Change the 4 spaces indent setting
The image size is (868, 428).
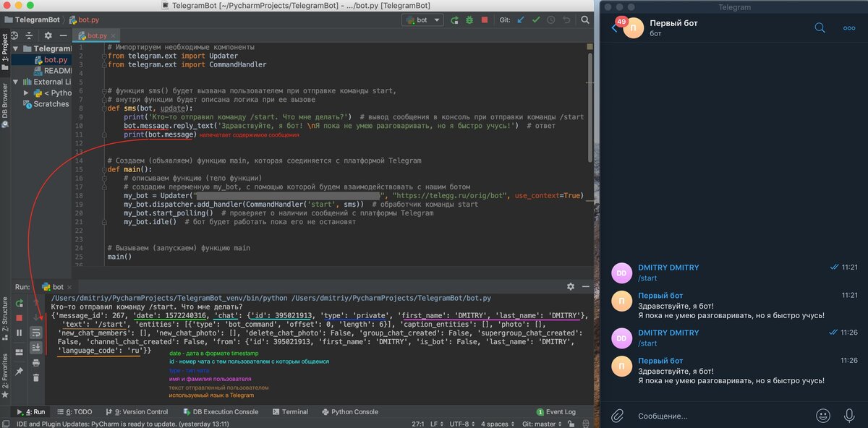[x=497, y=423]
